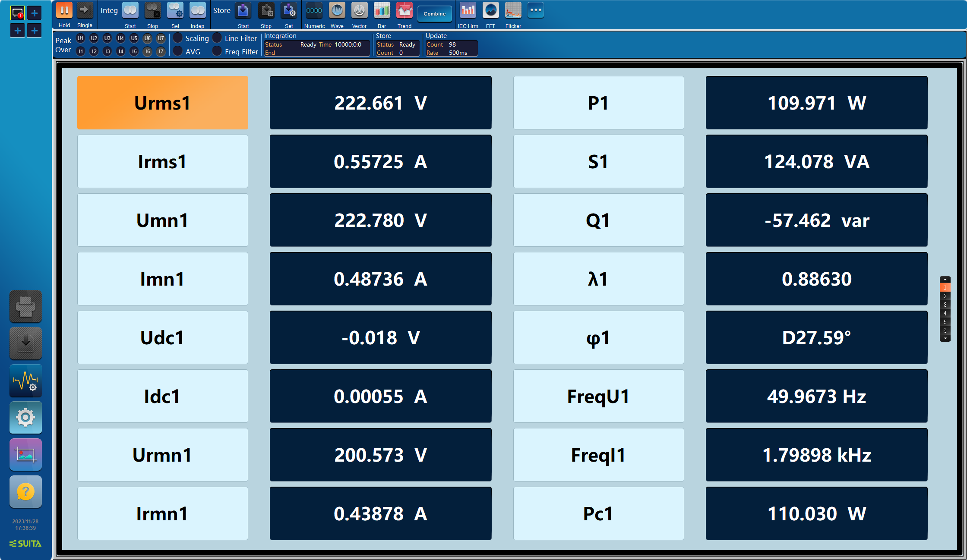Viewport: 967px width, 560px height.
Task: Open the IEC Harmonics panel icon
Action: pos(468,12)
